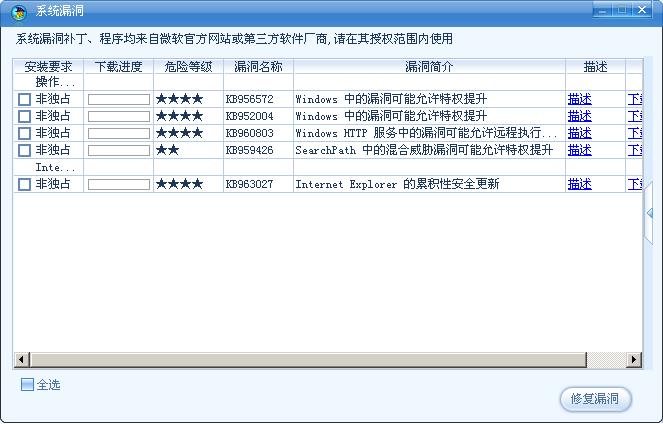Click the four-star rating of the KB956572 row
Screen dimensions: 663x424
pos(180,99)
